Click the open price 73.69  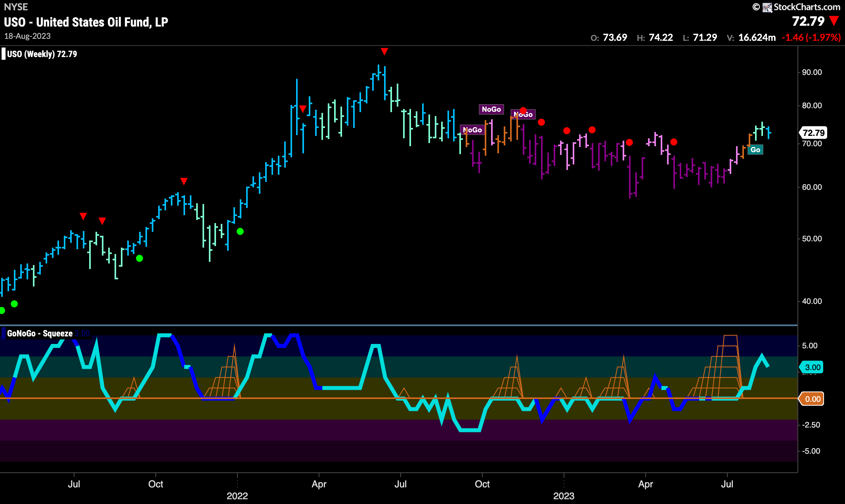[615, 38]
